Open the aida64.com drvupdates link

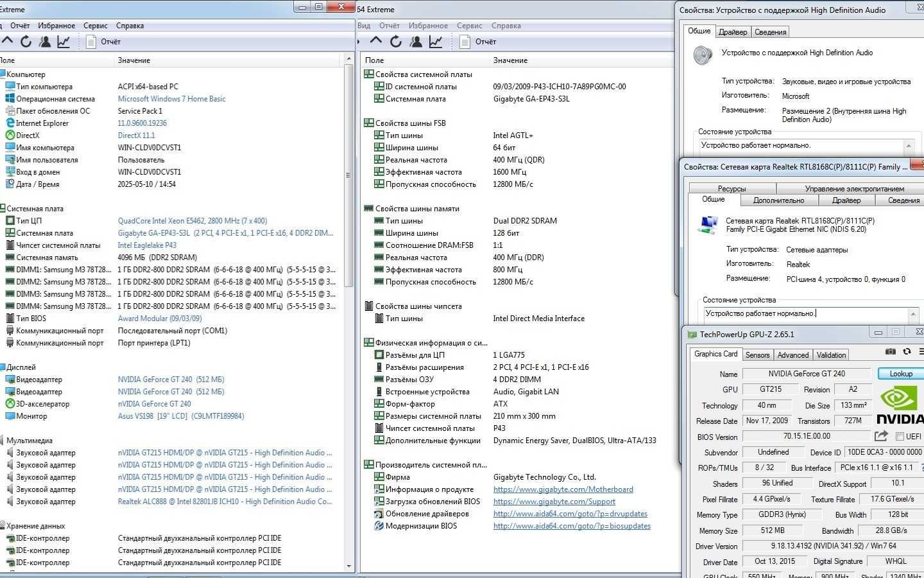tap(570, 514)
